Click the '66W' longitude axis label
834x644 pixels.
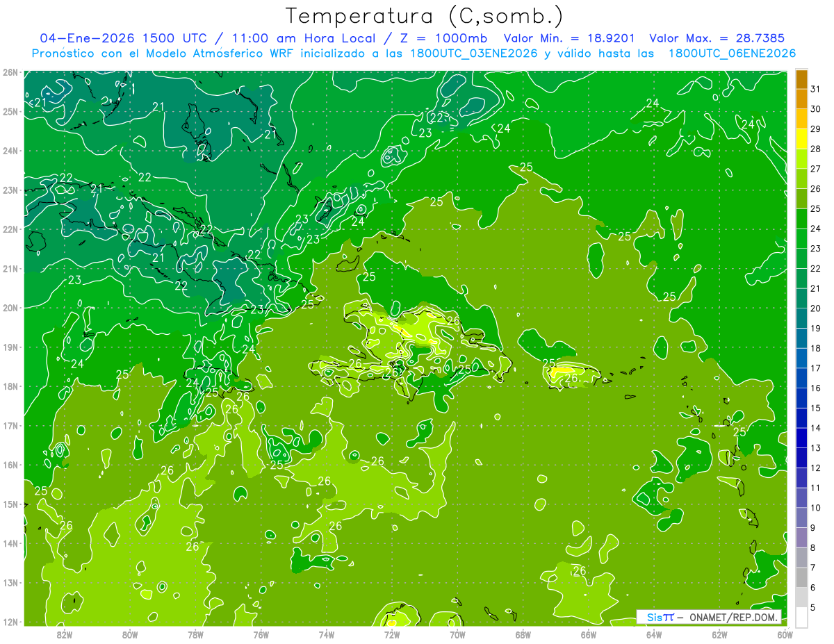(589, 634)
